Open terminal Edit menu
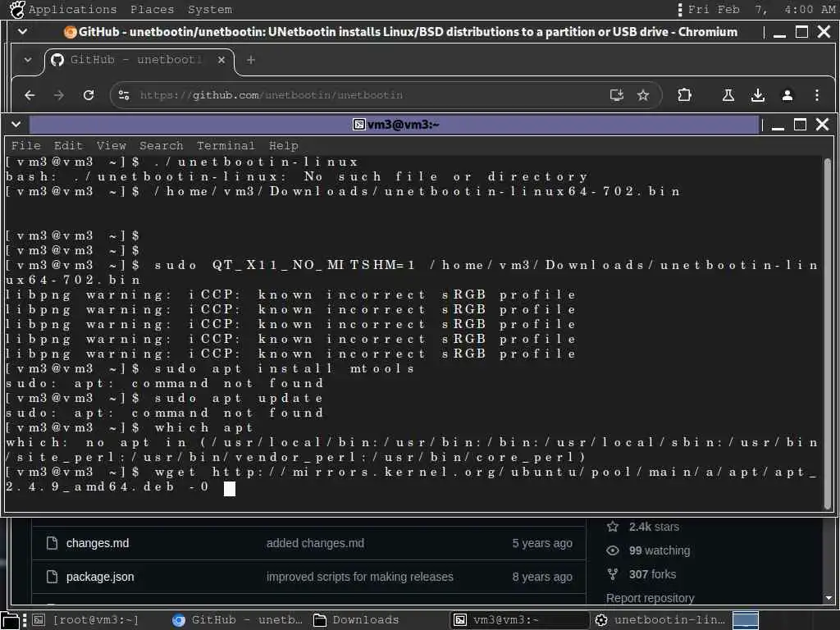 click(x=68, y=146)
